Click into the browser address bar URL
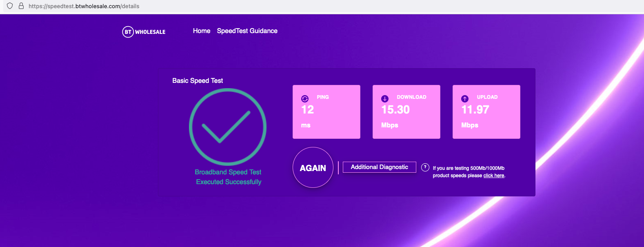The height and width of the screenshot is (247, 644). pyautogui.click(x=84, y=6)
